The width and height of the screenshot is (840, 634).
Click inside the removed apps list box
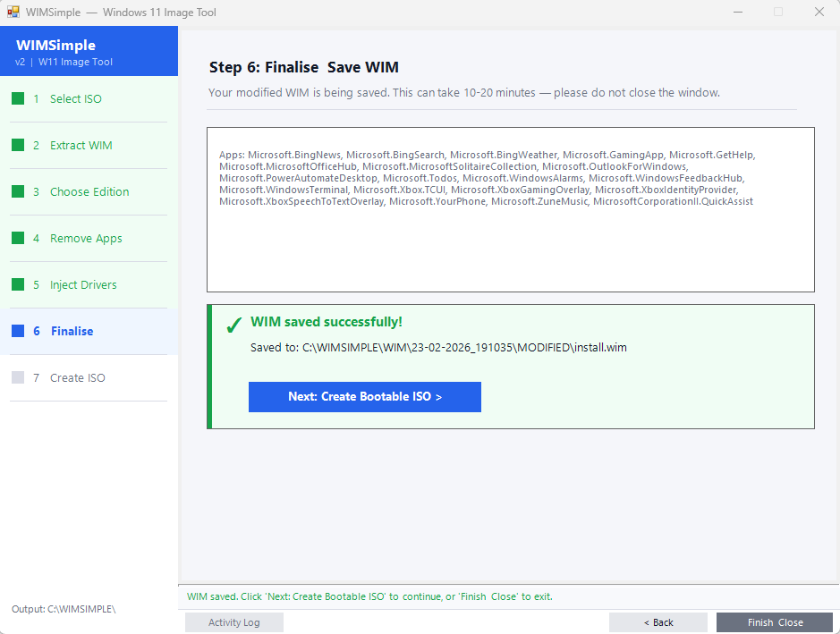point(510,250)
